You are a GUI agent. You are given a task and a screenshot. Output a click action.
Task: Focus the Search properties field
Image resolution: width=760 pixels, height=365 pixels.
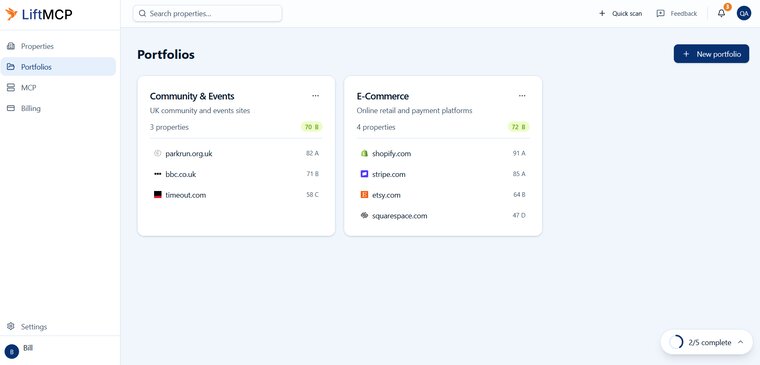click(x=207, y=14)
